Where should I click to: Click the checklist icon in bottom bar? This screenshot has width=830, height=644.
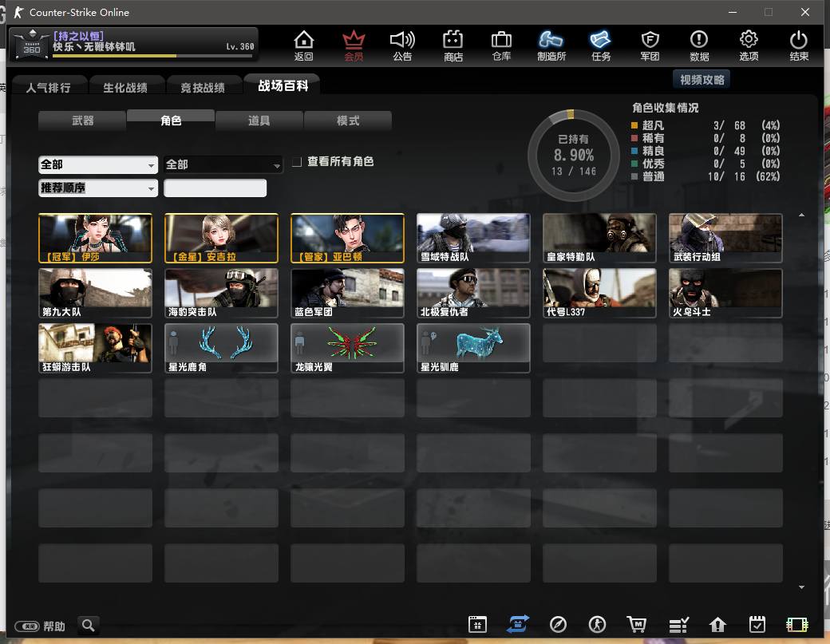pyautogui.click(x=678, y=625)
